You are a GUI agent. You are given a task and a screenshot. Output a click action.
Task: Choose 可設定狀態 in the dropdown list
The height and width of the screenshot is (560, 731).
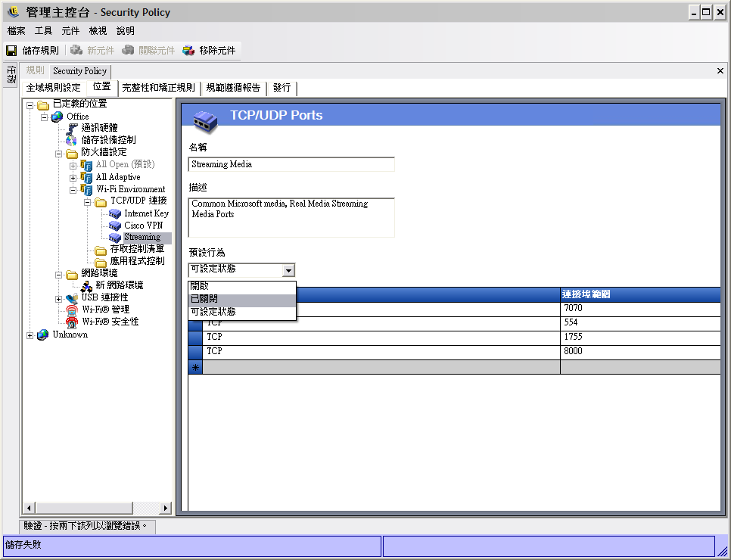coord(242,312)
